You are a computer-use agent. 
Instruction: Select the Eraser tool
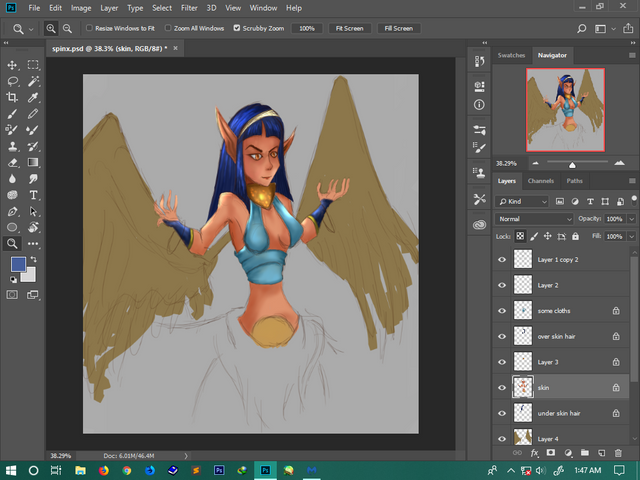[x=12, y=162]
